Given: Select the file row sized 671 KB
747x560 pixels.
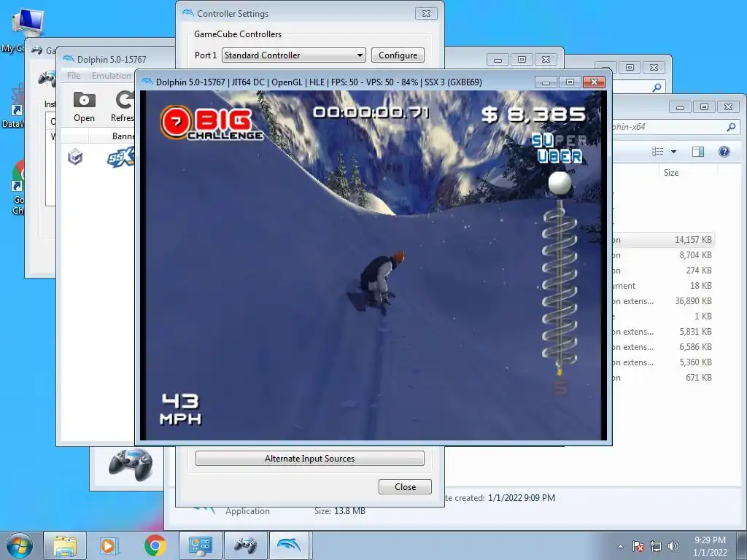Looking at the screenshot, I should click(664, 378).
